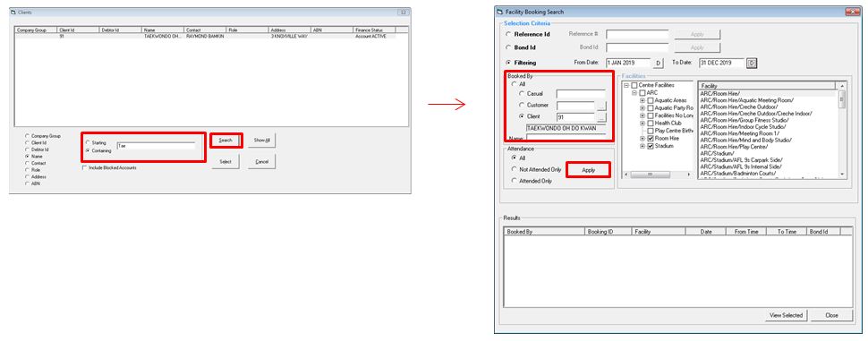The image size is (868, 341).
Task: Click the To Date field 31 DEC 2019
Action: tap(722, 64)
